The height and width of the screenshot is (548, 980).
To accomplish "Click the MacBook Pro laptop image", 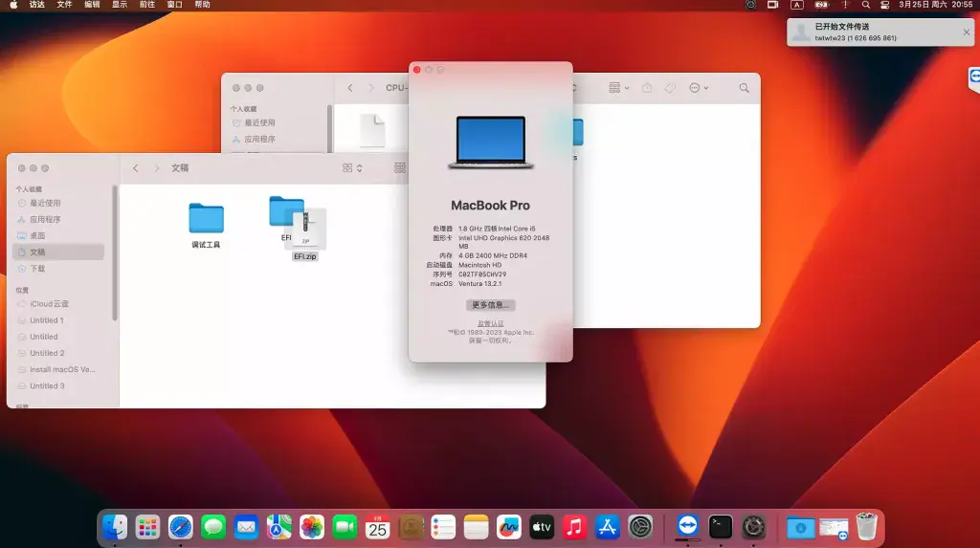I will pyautogui.click(x=491, y=142).
